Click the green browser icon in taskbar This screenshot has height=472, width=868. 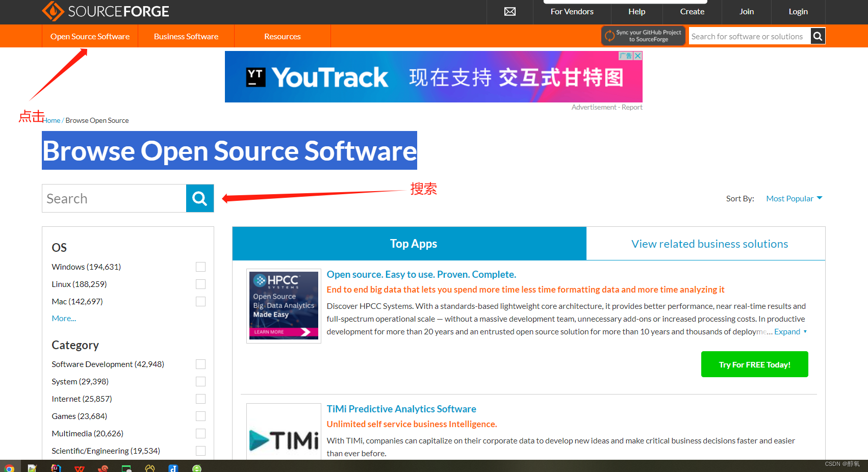click(x=197, y=468)
